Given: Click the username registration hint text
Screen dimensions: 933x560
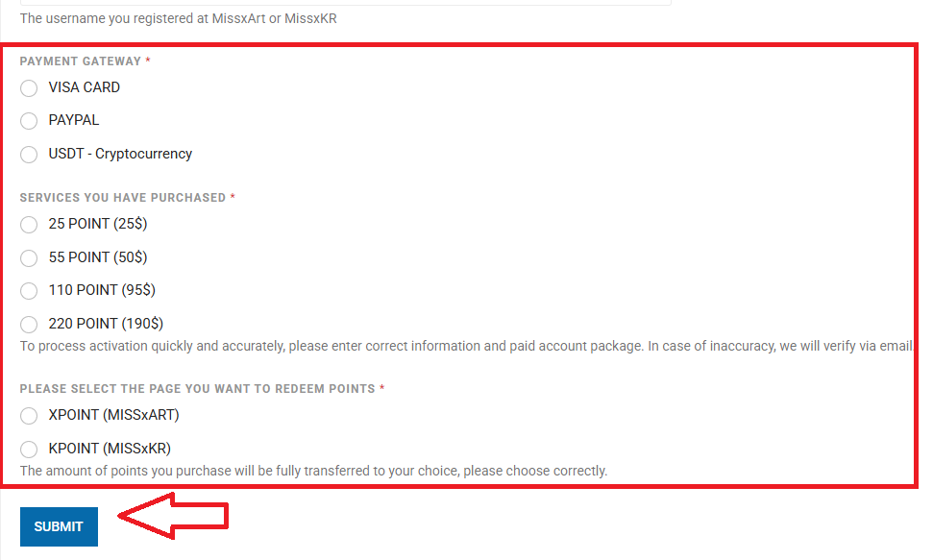Looking at the screenshot, I should [178, 18].
